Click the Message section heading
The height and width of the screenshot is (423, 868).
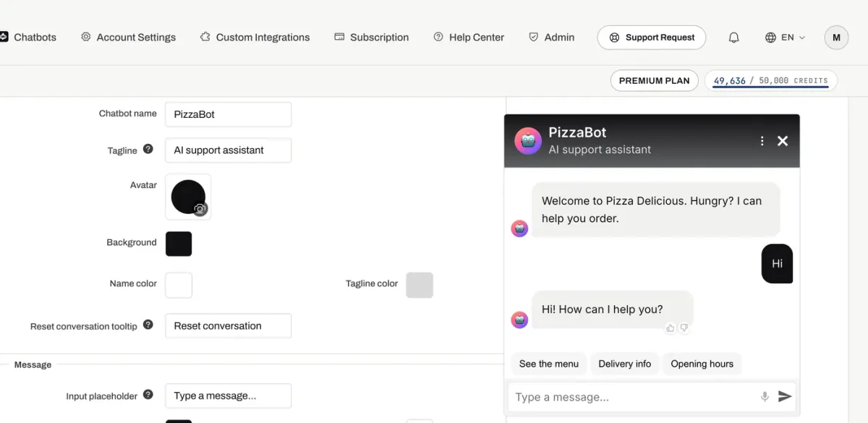pyautogui.click(x=33, y=364)
